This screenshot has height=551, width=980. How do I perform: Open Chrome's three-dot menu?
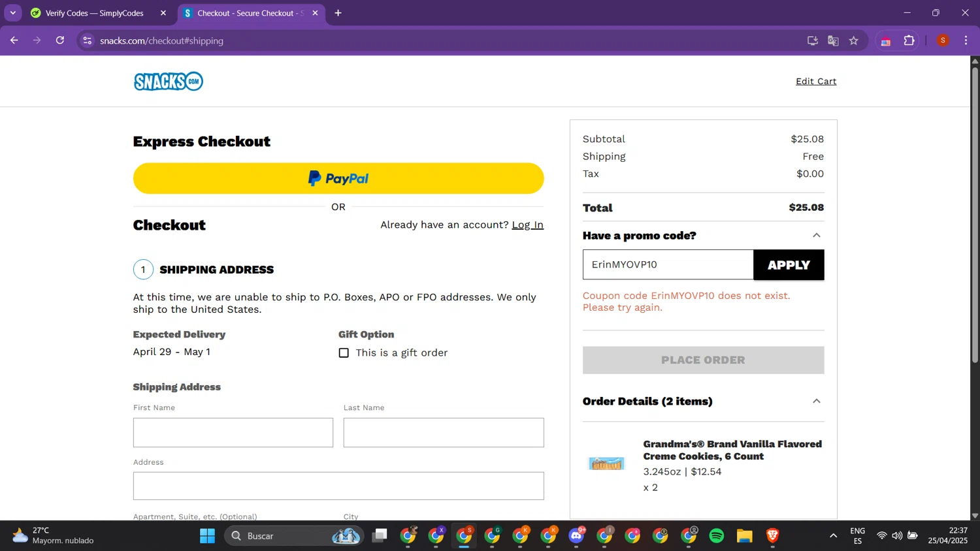pos(966,40)
